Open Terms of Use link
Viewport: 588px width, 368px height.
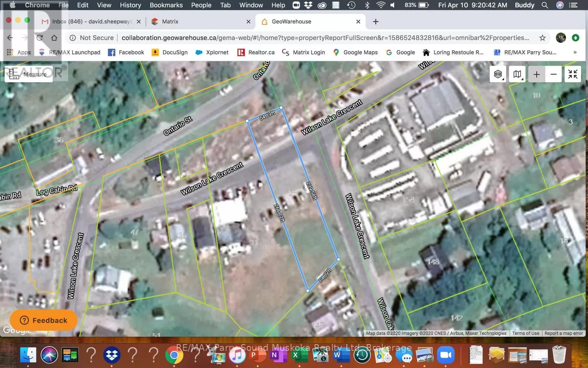pyautogui.click(x=526, y=333)
